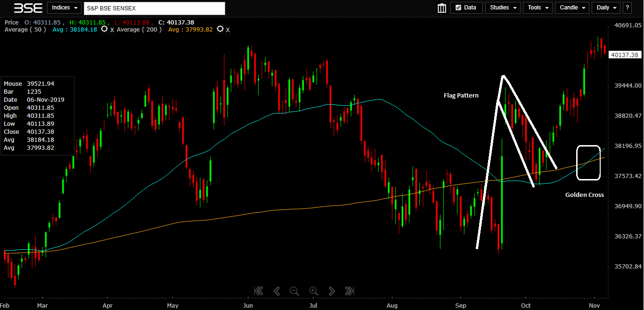Remove the Average (200) study
This screenshot has height=310, width=644.
228,30
